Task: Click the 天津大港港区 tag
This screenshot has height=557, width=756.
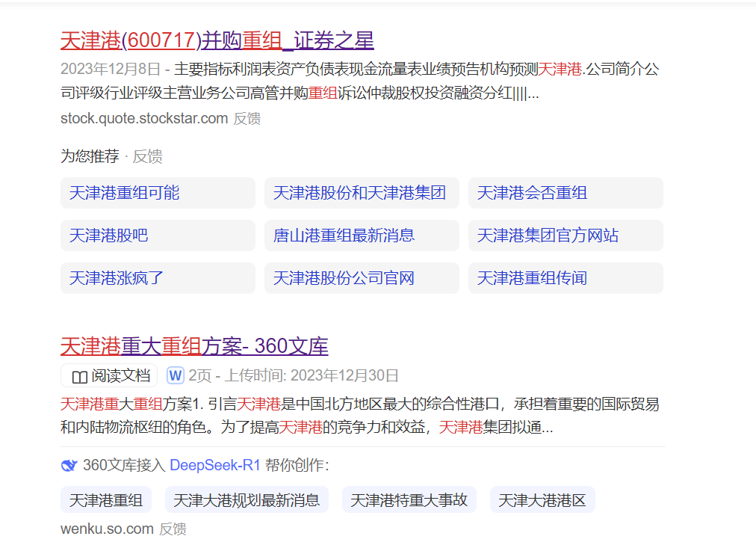Action: click(542, 500)
